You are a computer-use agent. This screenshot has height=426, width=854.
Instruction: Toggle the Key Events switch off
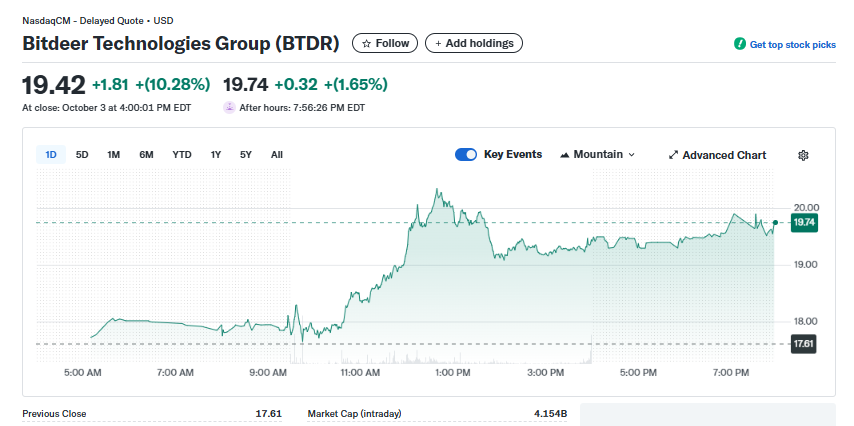click(465, 154)
